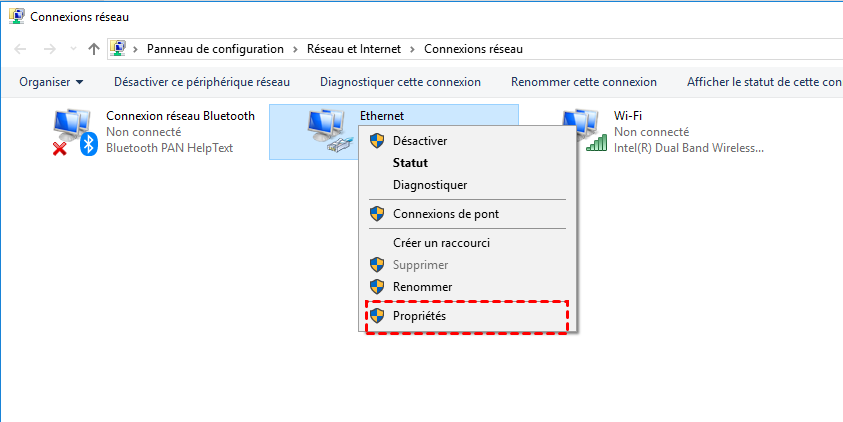
Task: Expand the recent locations dropdown arrow
Action: tap(71, 49)
